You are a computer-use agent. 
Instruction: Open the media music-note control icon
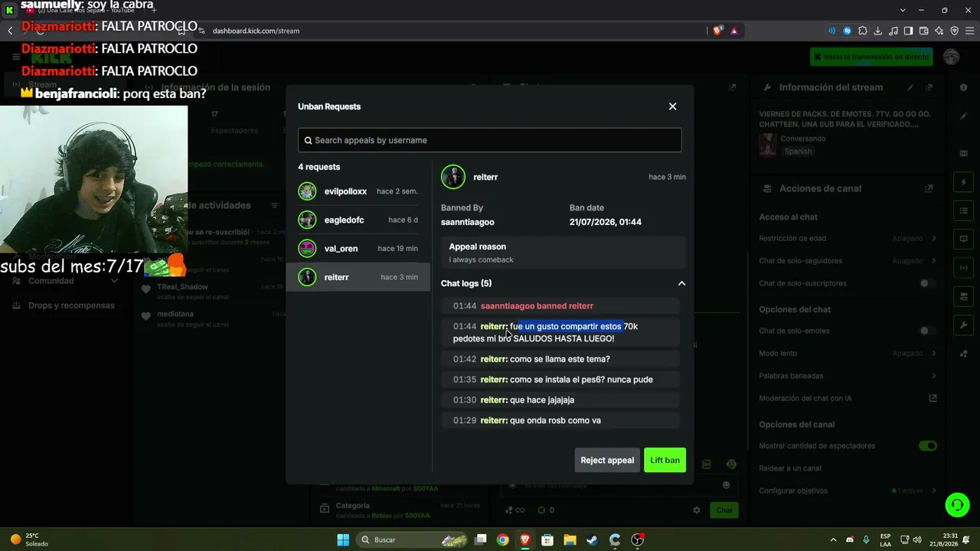893,31
